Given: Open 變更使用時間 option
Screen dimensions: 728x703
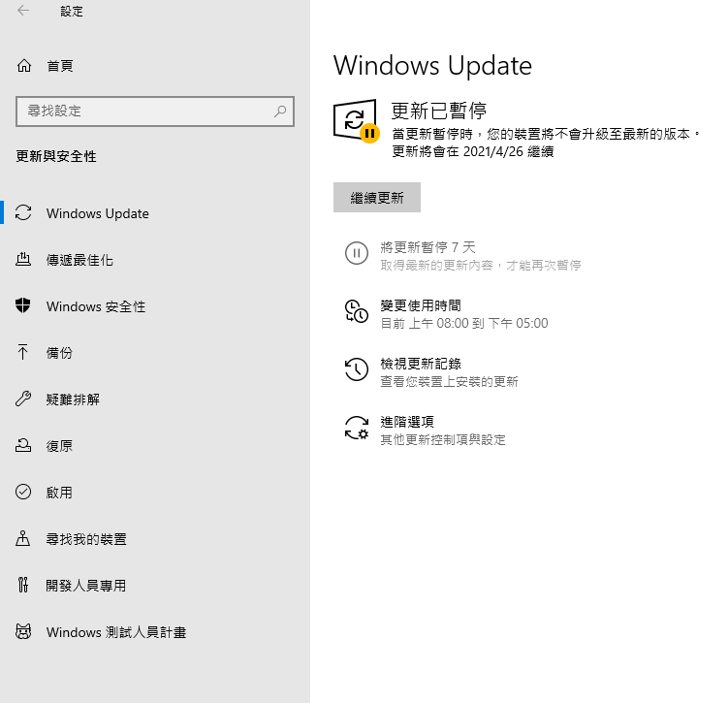Looking at the screenshot, I should click(x=421, y=305).
